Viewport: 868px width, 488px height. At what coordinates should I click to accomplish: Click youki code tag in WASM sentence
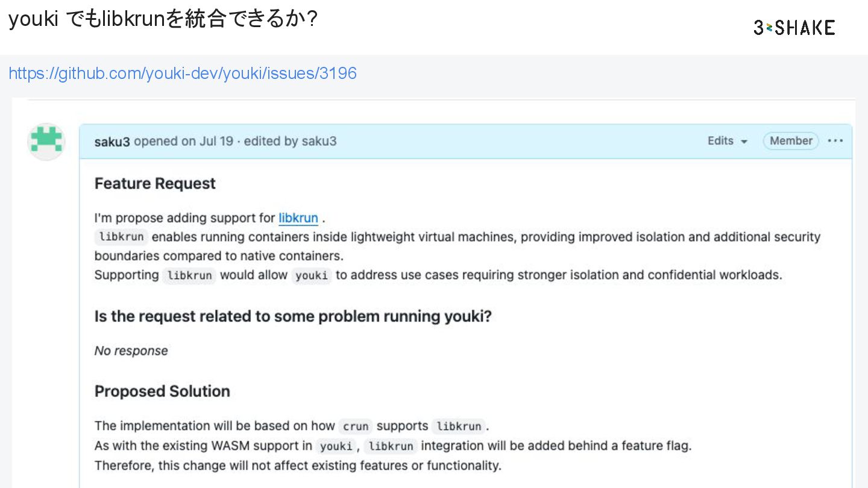(x=336, y=446)
